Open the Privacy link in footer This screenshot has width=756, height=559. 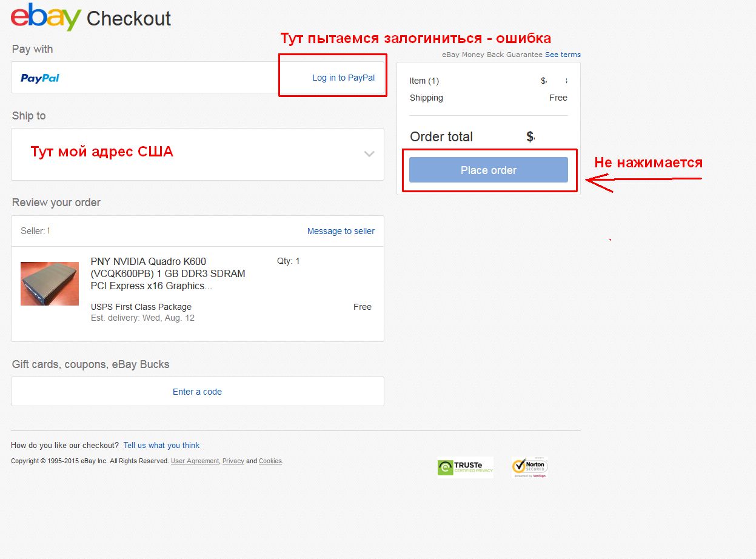(233, 461)
